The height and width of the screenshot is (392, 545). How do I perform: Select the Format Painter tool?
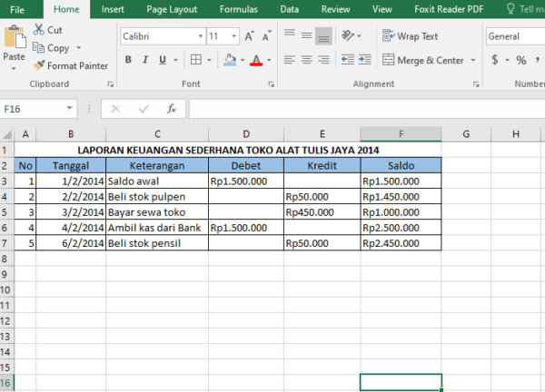pos(71,65)
